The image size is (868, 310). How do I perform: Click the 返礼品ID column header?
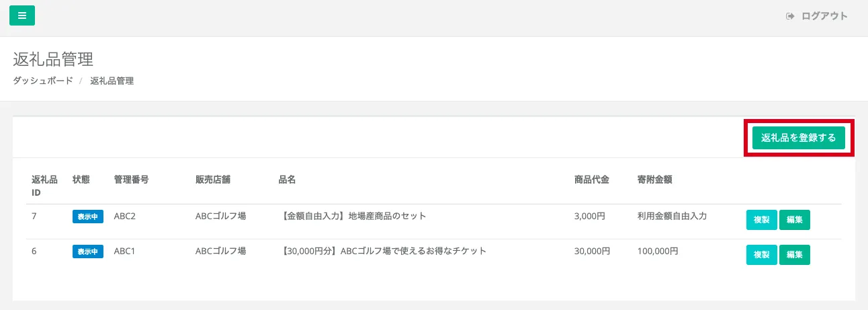44,186
